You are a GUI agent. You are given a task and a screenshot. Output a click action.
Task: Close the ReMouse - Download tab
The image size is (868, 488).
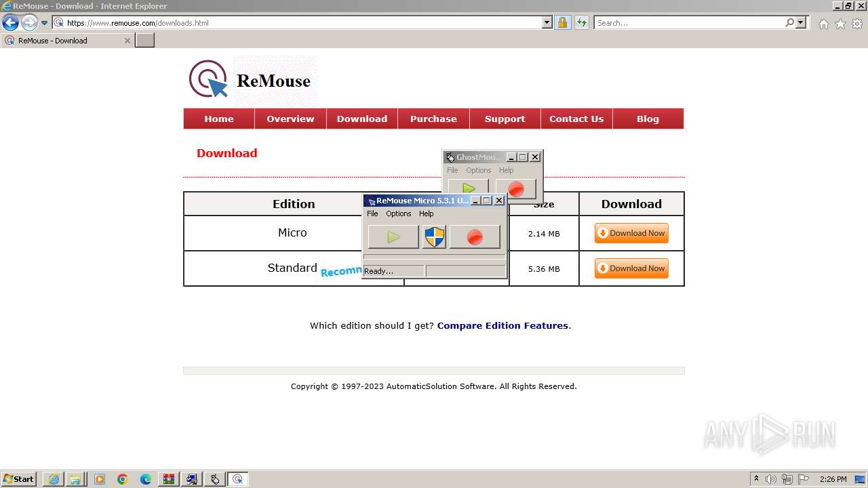tap(127, 41)
